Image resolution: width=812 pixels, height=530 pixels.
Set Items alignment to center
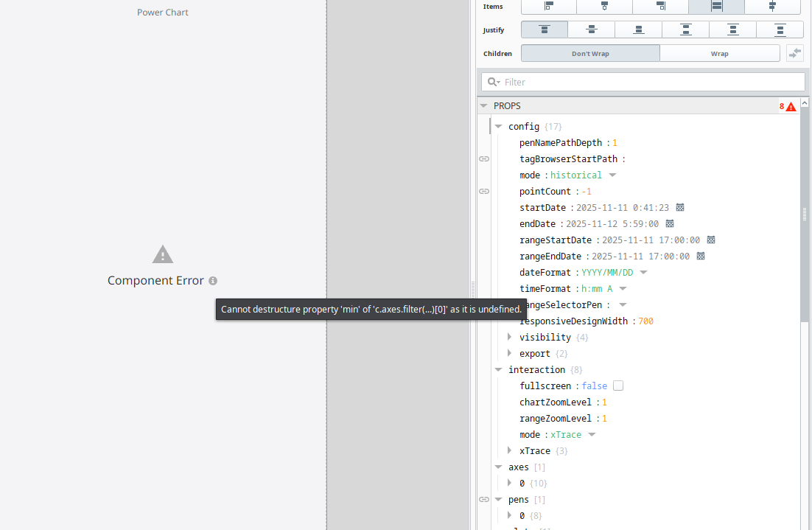pos(604,6)
